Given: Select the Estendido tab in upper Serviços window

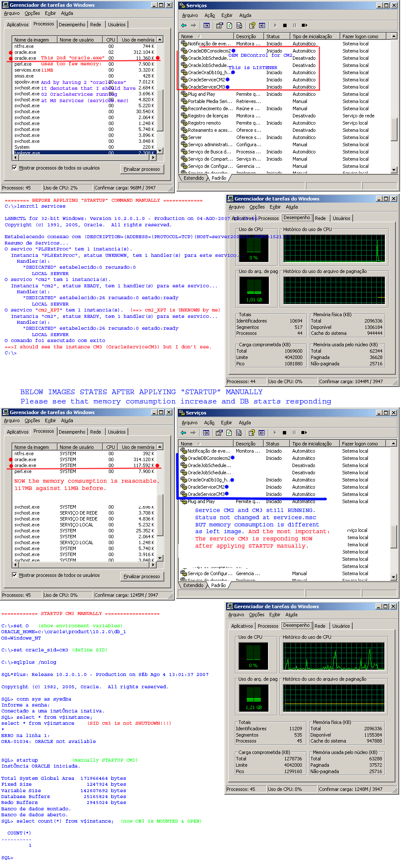Looking at the screenshot, I should [x=193, y=178].
